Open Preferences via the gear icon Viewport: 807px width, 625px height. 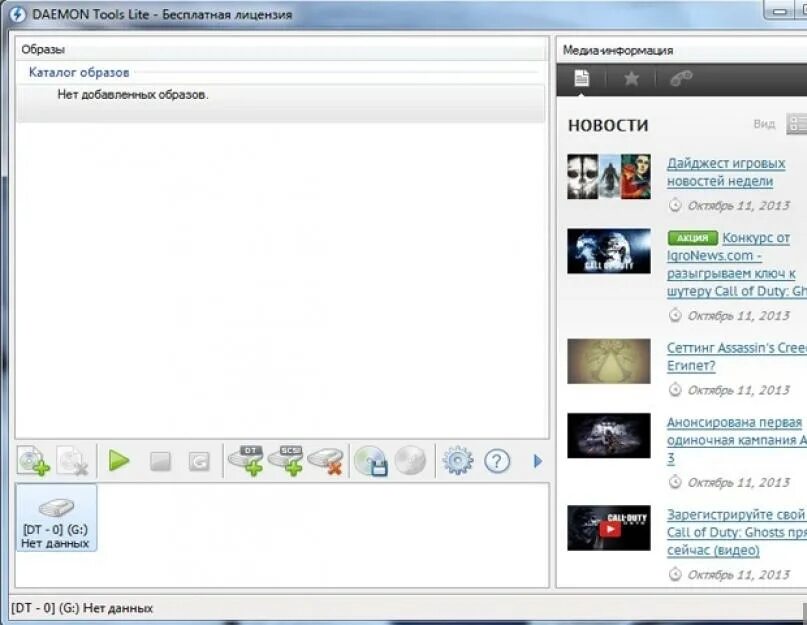pos(458,461)
